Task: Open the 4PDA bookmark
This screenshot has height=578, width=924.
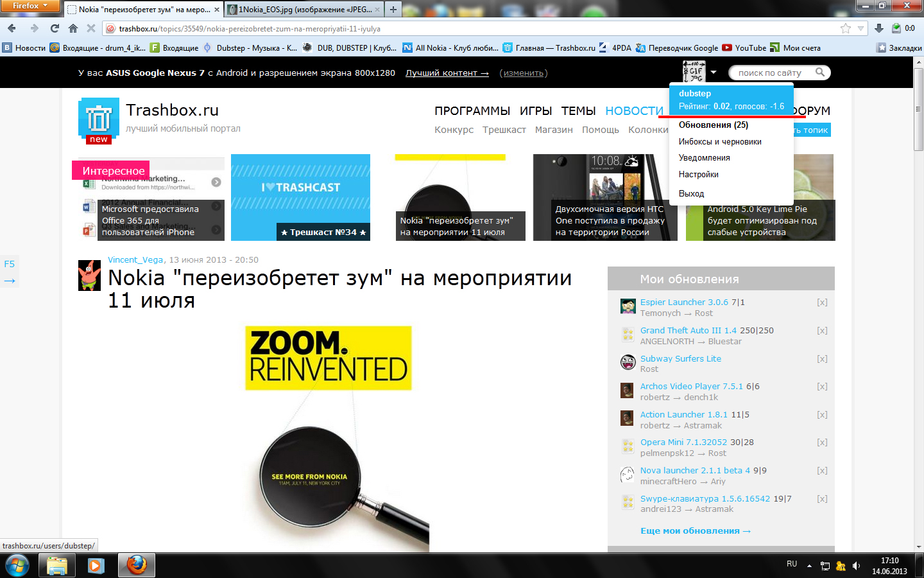Action: (x=615, y=48)
